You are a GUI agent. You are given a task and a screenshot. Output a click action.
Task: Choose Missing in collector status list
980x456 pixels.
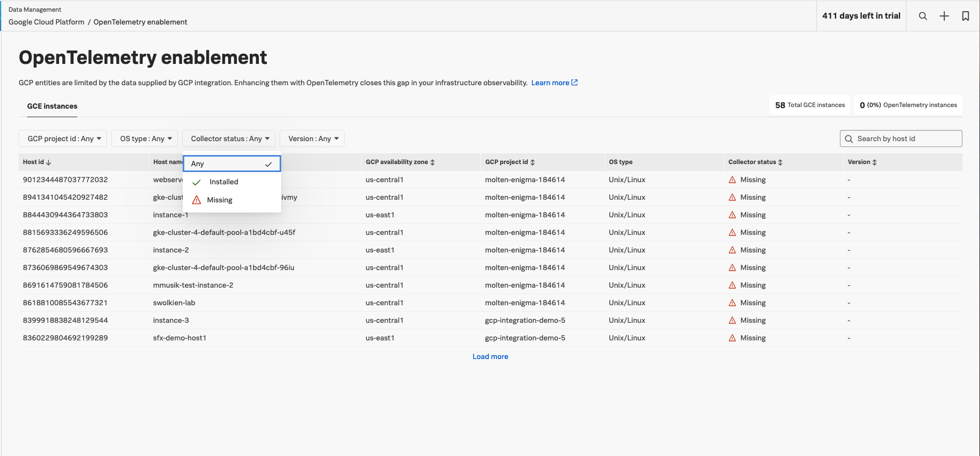coord(219,200)
